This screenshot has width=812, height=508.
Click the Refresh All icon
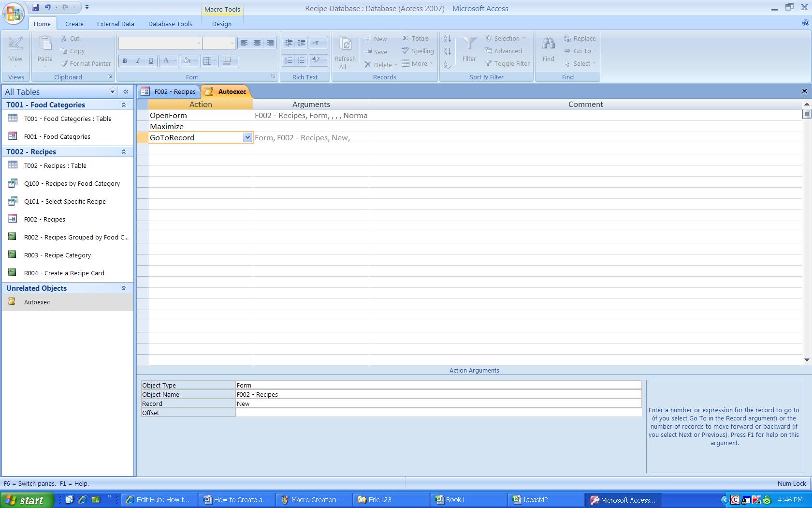(x=345, y=45)
